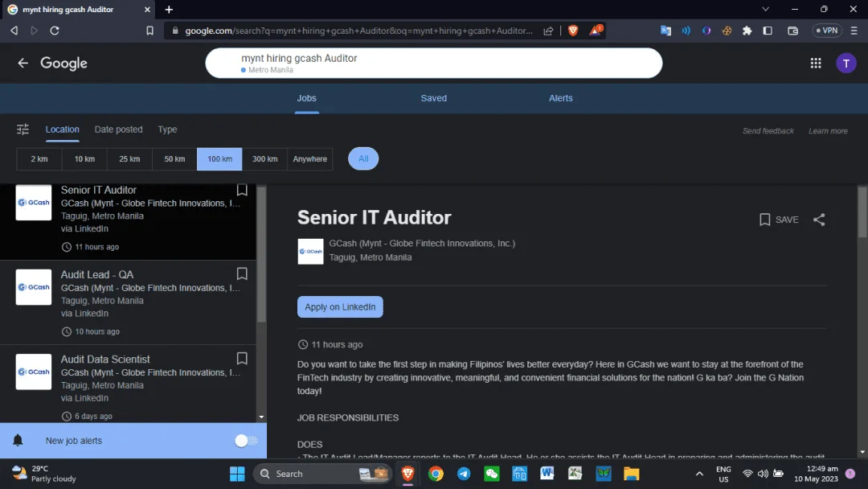Image resolution: width=868 pixels, height=489 pixels.
Task: Open the Audit Lead - QA listing
Action: point(128,302)
